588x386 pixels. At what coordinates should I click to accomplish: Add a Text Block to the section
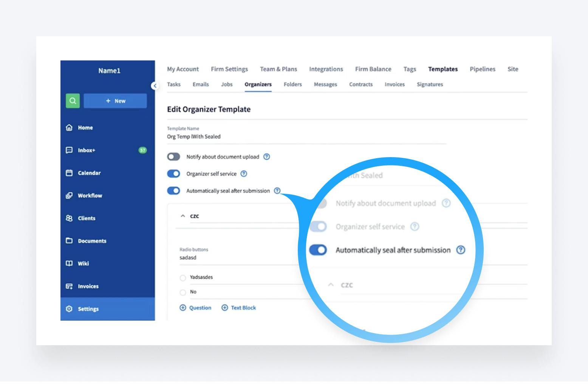[x=238, y=308]
